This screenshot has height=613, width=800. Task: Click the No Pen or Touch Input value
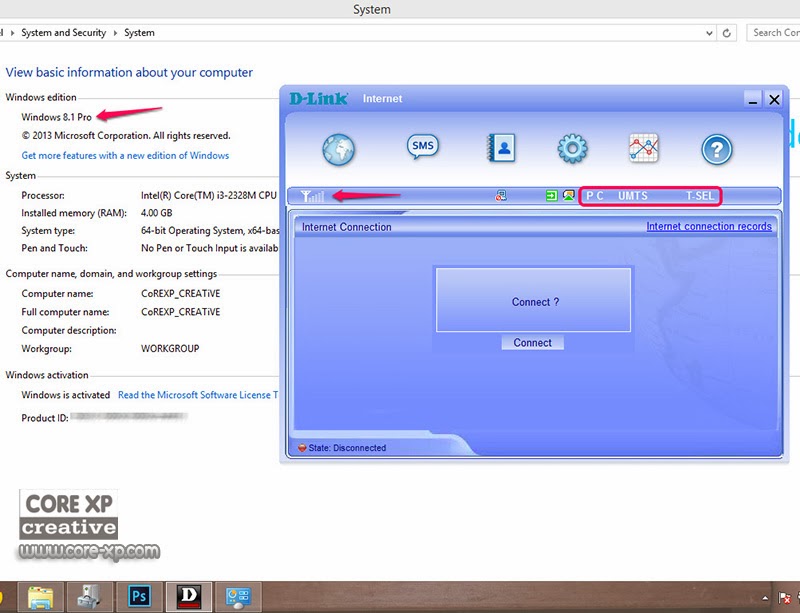pos(210,248)
